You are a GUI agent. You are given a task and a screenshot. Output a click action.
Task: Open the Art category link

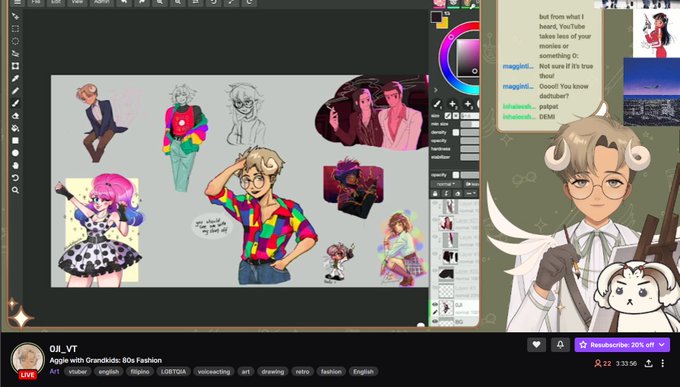click(x=54, y=371)
